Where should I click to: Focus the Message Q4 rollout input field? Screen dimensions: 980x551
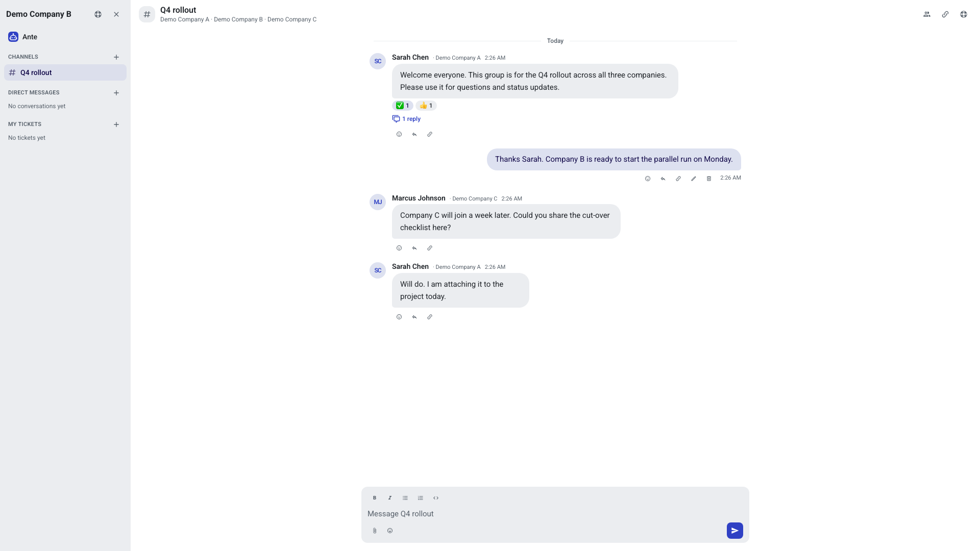(x=555, y=514)
